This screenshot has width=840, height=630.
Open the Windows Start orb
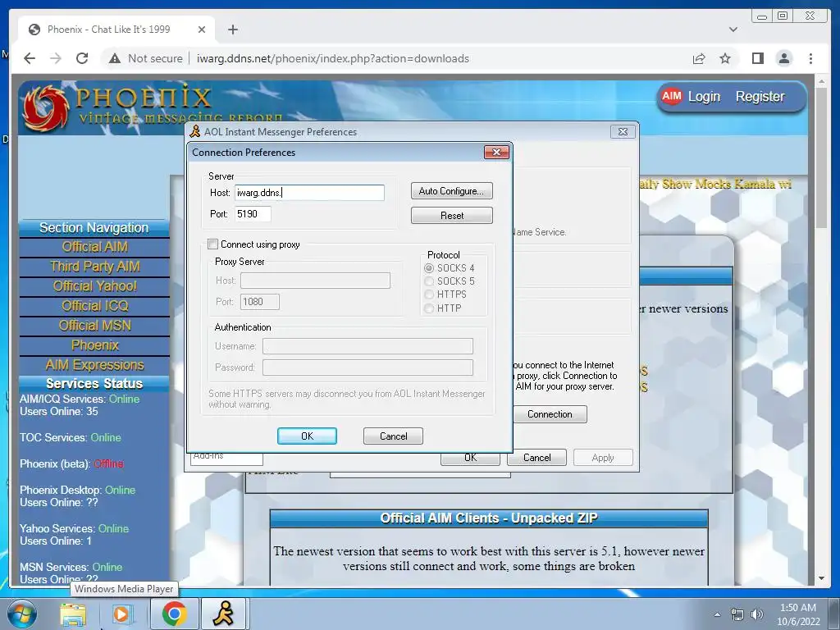click(x=22, y=614)
